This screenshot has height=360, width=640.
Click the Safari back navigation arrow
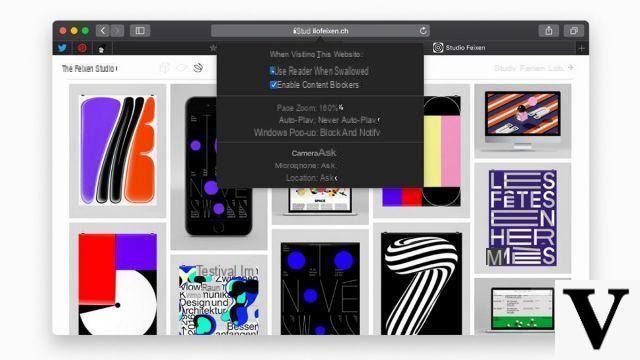click(103, 31)
